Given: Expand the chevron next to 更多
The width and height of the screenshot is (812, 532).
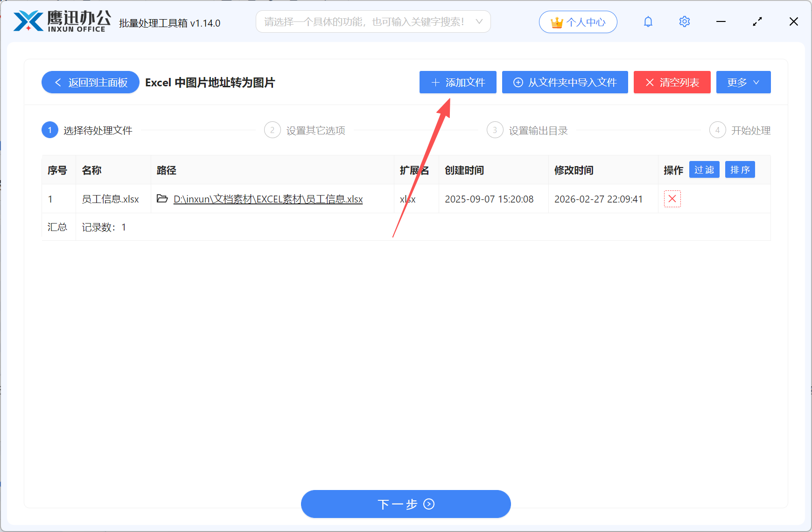Looking at the screenshot, I should point(755,83).
